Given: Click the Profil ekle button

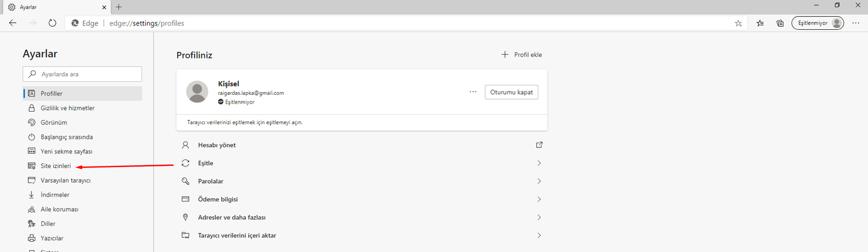Looking at the screenshot, I should pyautogui.click(x=521, y=55).
